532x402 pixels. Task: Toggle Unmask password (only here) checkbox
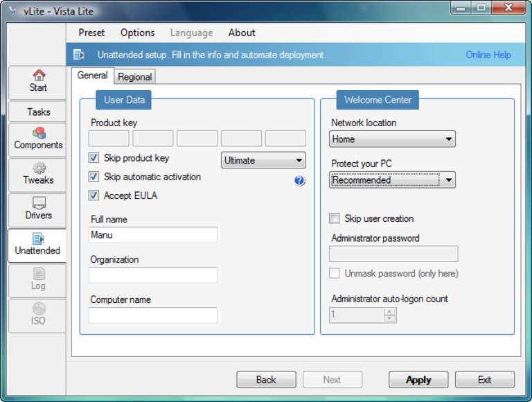click(334, 273)
